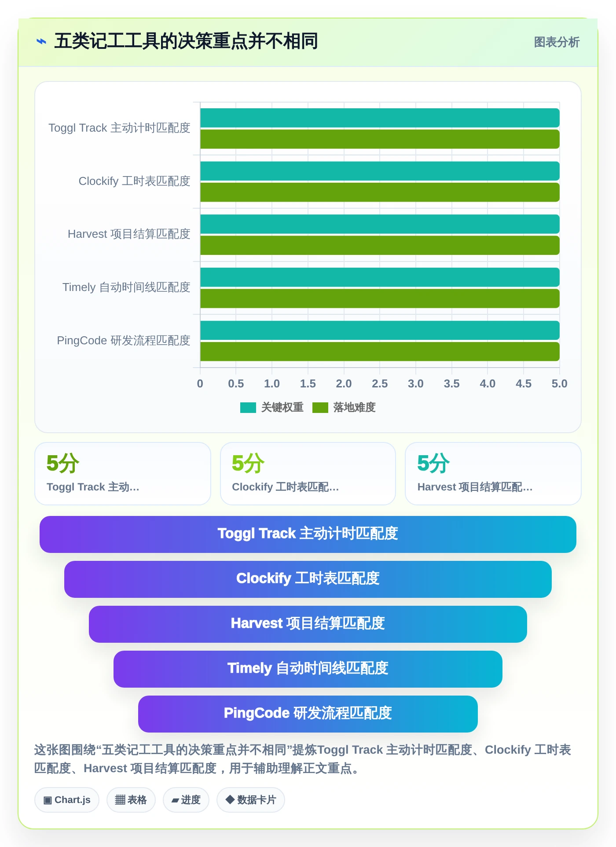This screenshot has width=616, height=847.
Task: Click axis label Toggl Track 主动计时匹配度
Action: pos(119,128)
